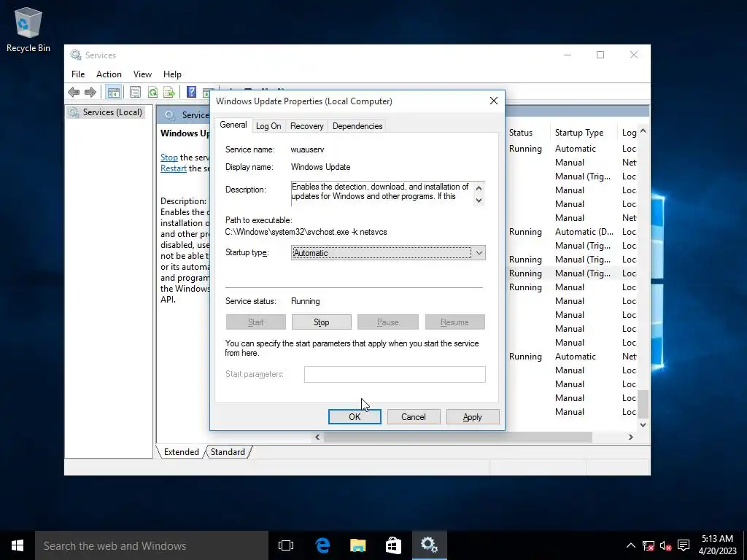Open the Action menu

109,74
